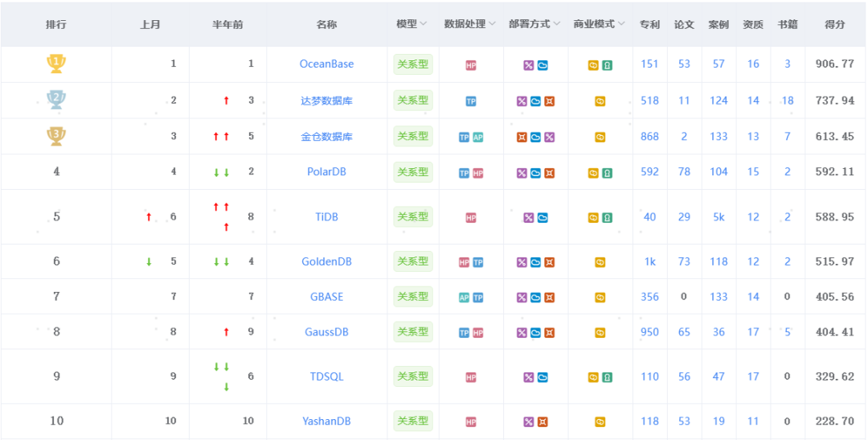Viewport: 868px width, 440px height.
Task: Click the TP icon in 达梦数据库 row
Action: [470, 101]
